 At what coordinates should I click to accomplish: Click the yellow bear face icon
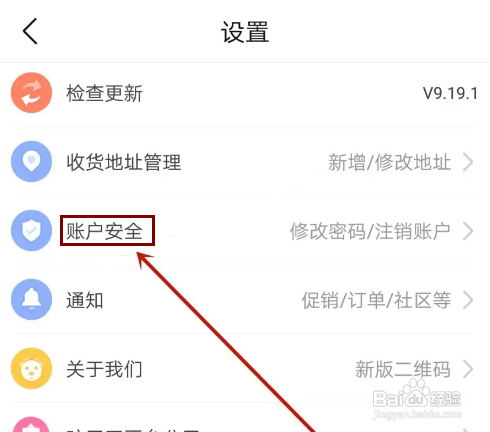click(31, 368)
